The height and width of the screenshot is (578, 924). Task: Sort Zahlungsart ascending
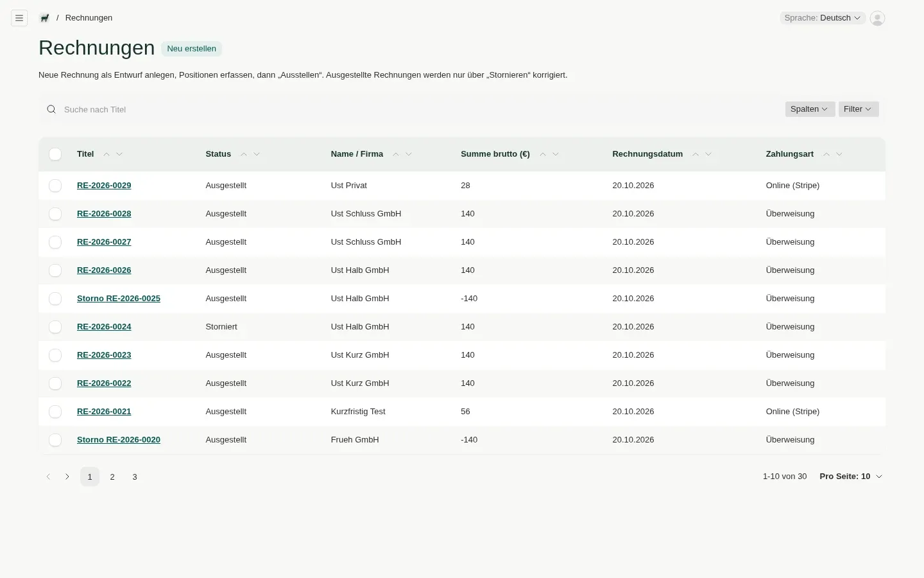[826, 154]
